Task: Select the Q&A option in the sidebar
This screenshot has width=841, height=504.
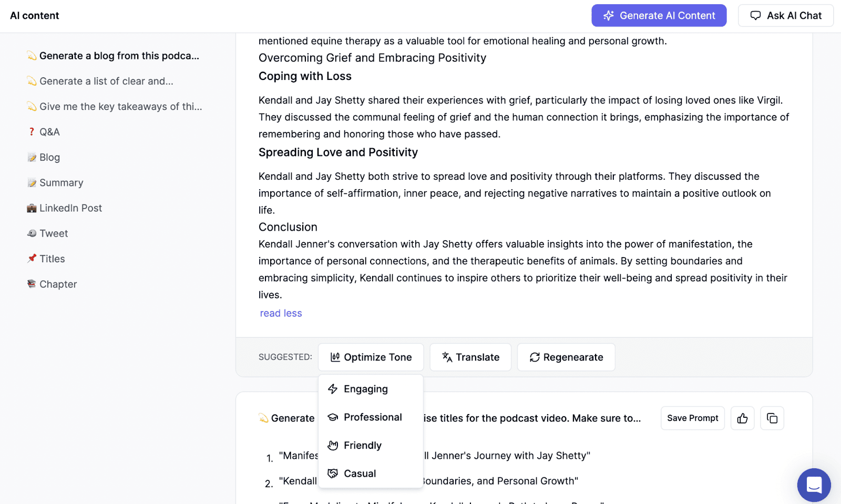Action: [x=50, y=131]
